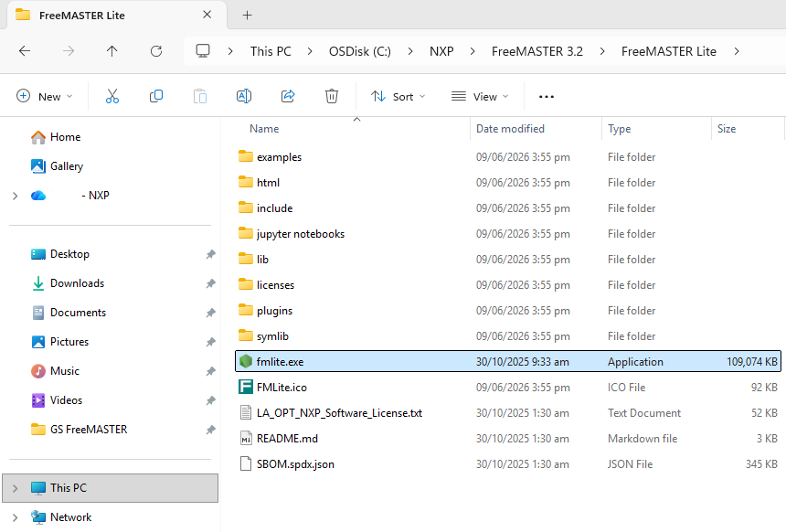The height and width of the screenshot is (532, 786).
Task: Go up one folder level
Action: 112,51
